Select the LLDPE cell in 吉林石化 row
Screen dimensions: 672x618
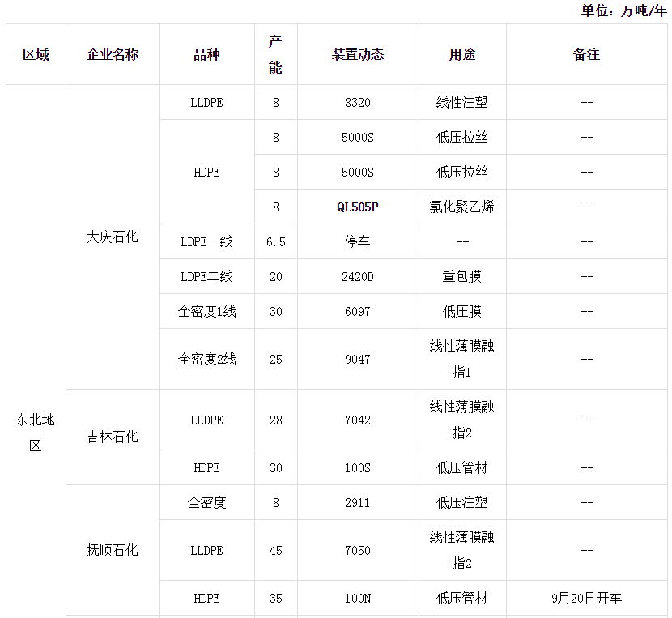pyautogui.click(x=207, y=420)
